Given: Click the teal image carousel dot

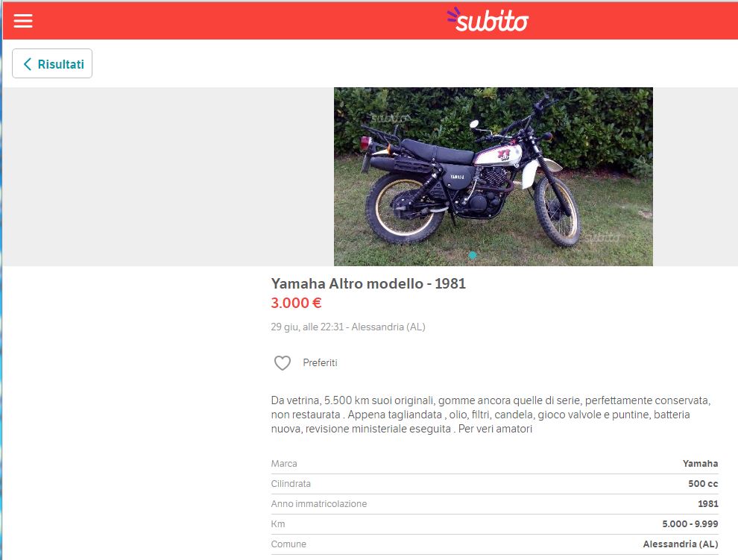Looking at the screenshot, I should tap(473, 255).
